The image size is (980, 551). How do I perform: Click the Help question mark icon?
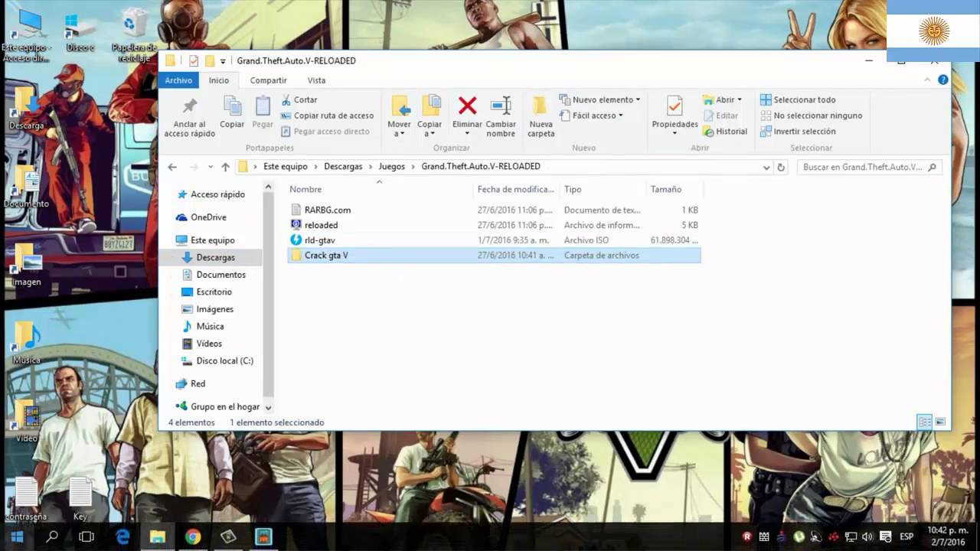coord(943,80)
